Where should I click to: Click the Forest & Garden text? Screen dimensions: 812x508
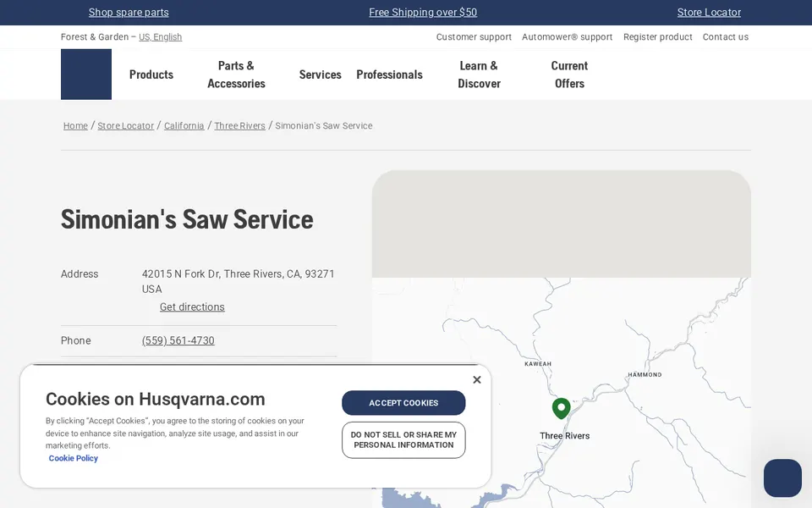[x=94, y=36]
